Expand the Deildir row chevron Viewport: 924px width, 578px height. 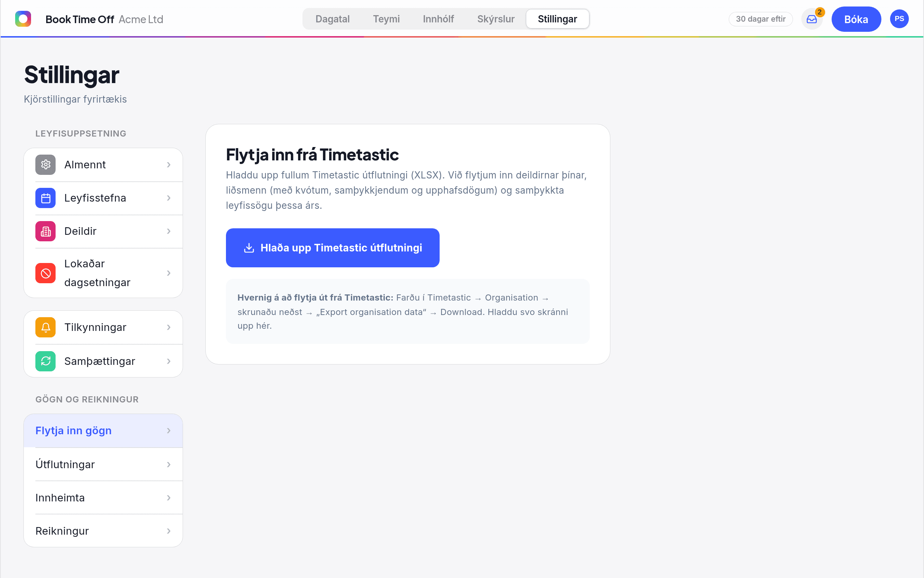point(169,231)
